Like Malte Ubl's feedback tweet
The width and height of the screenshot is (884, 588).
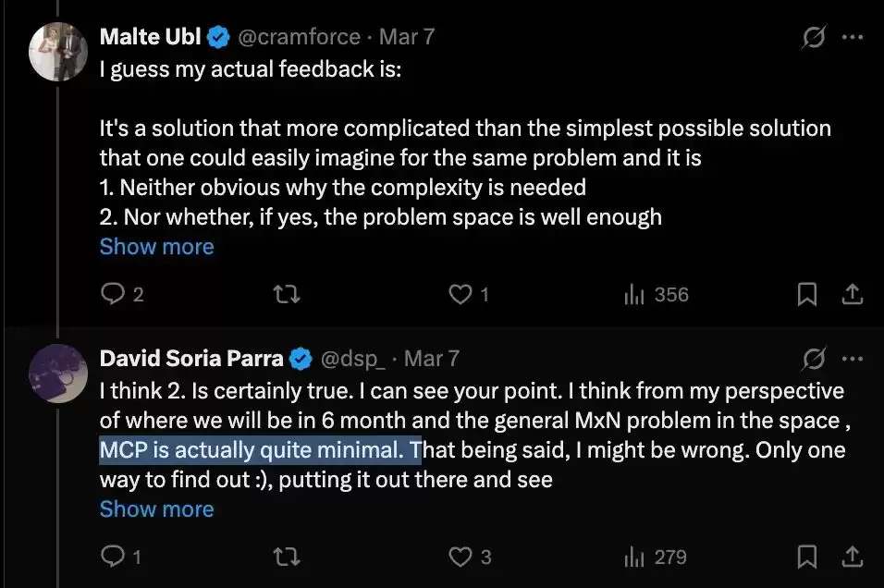tap(460, 294)
